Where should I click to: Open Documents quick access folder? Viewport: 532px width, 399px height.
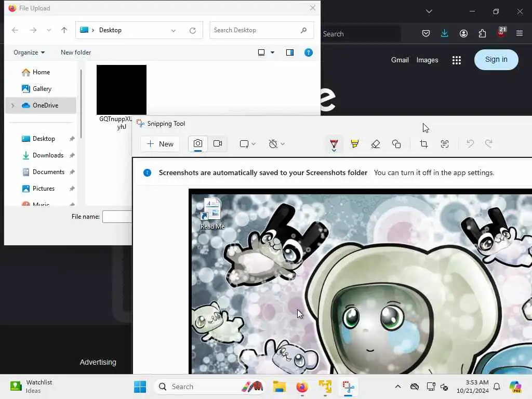pyautogui.click(x=48, y=172)
